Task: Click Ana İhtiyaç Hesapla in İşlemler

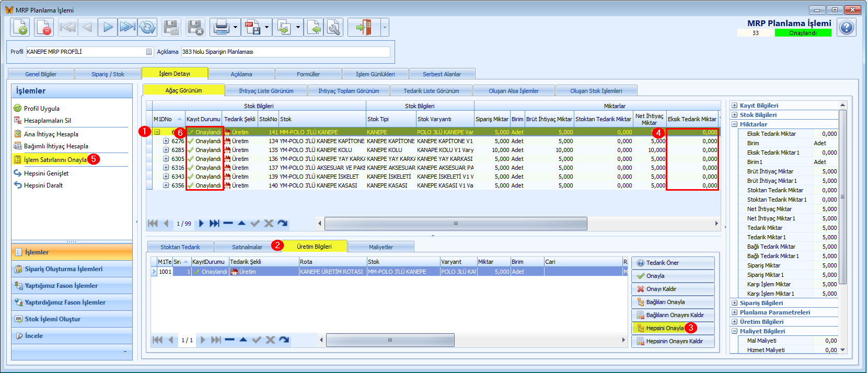Action: click(51, 134)
